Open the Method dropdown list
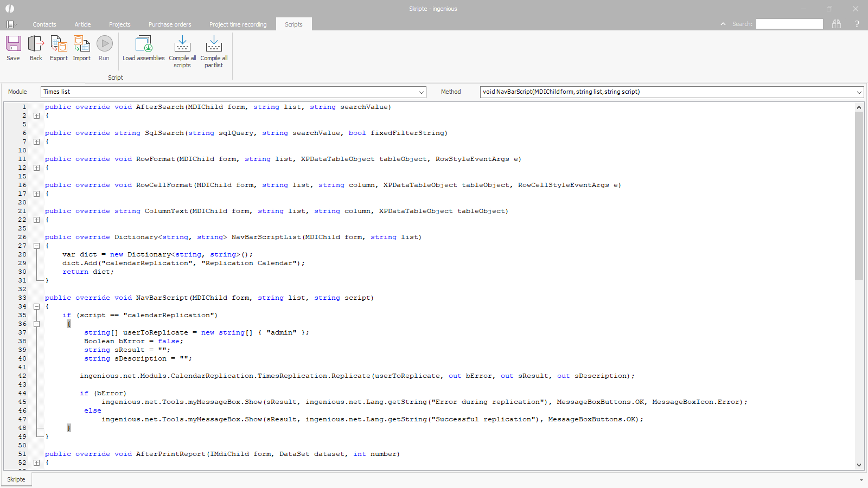 (859, 92)
